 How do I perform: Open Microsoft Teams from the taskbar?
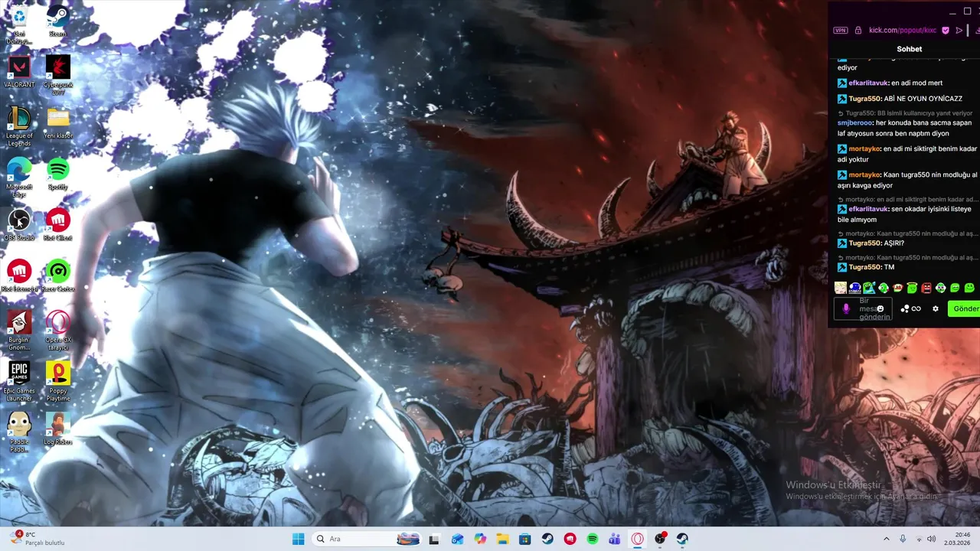(x=614, y=539)
